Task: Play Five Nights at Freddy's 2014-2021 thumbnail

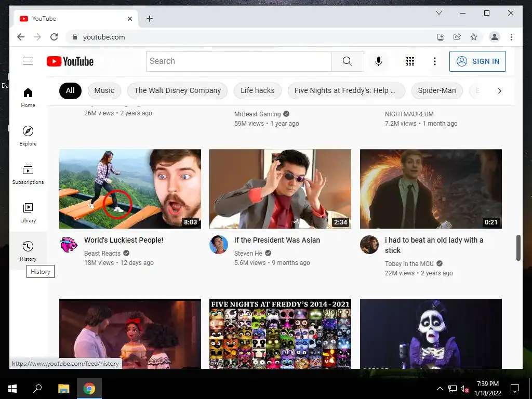Action: tap(280, 334)
